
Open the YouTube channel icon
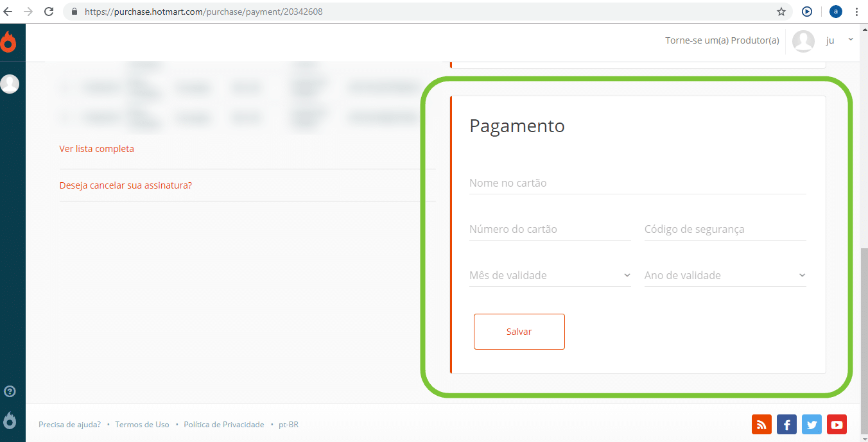[x=837, y=425]
